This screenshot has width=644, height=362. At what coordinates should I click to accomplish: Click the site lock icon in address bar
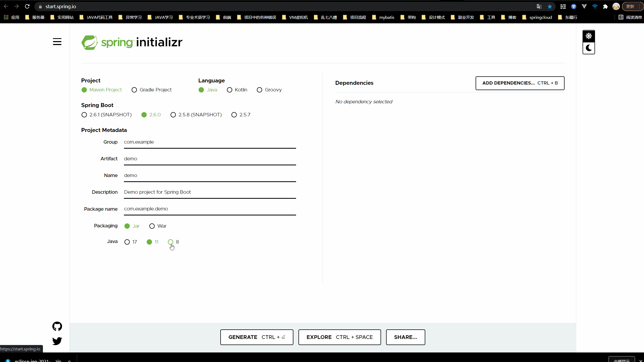tap(40, 6)
